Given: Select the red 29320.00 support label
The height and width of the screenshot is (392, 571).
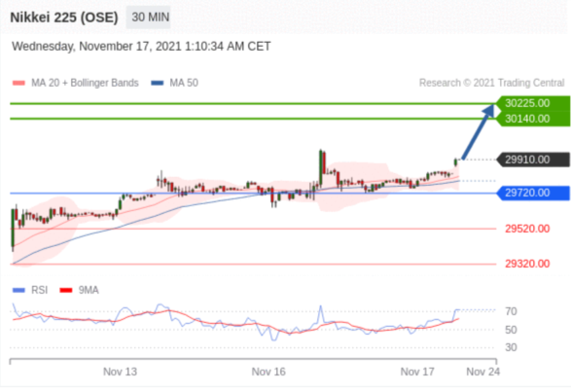Looking at the screenshot, I should [527, 264].
